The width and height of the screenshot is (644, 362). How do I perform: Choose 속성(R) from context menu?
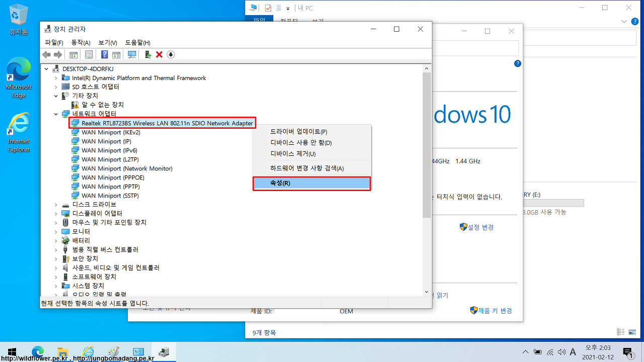(311, 183)
